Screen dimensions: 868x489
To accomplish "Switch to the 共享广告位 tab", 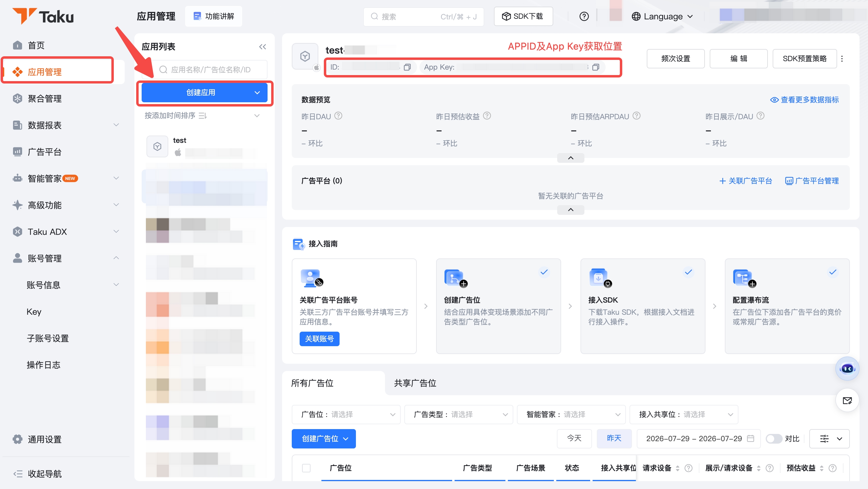I will pos(415,383).
